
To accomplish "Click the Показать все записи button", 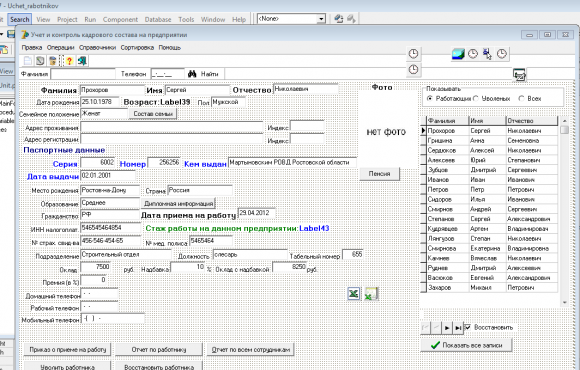I will (466, 345).
